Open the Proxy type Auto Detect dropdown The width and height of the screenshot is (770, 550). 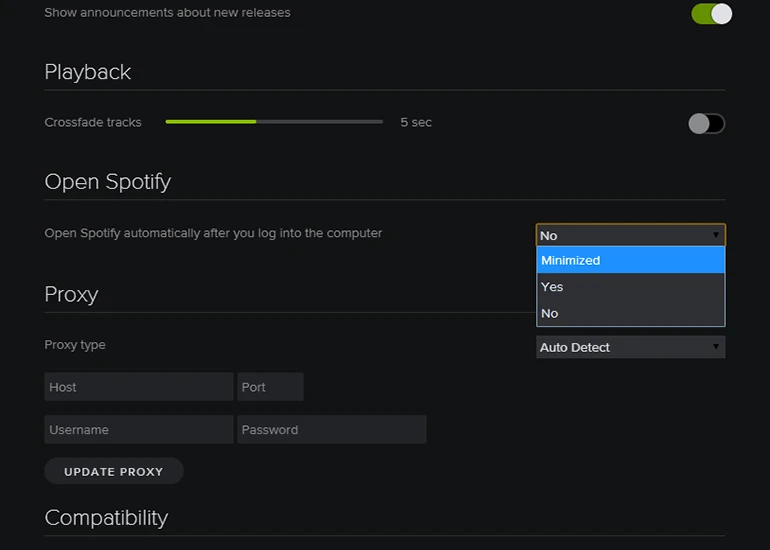coord(631,347)
